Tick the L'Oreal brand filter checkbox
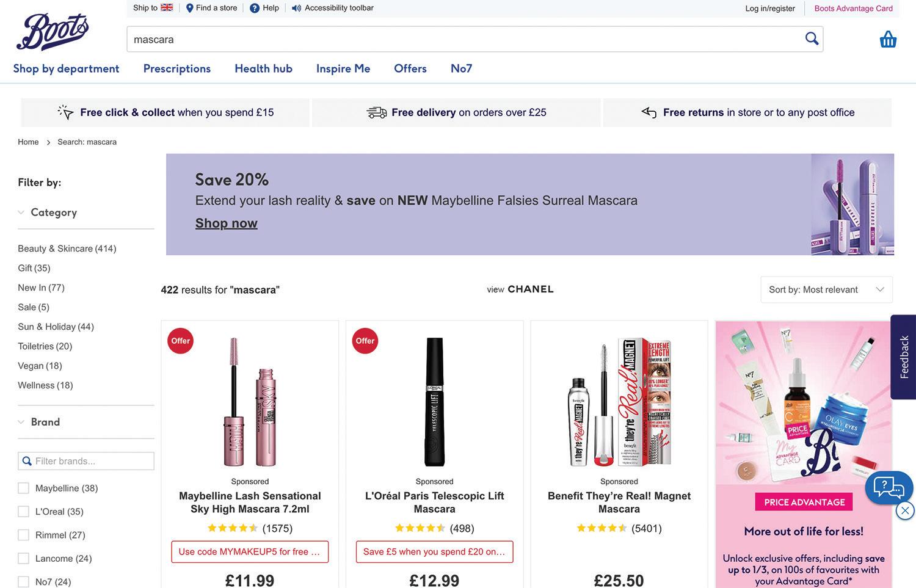916x588 pixels. coord(24,512)
